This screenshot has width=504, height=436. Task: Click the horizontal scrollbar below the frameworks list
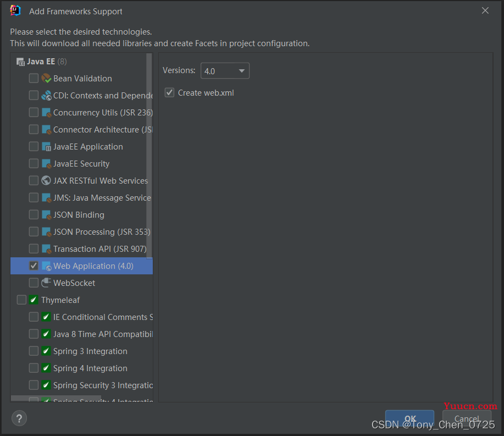pyautogui.click(x=56, y=399)
